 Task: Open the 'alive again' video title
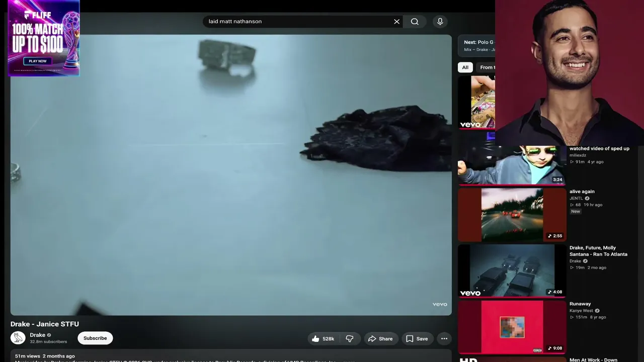point(582,192)
